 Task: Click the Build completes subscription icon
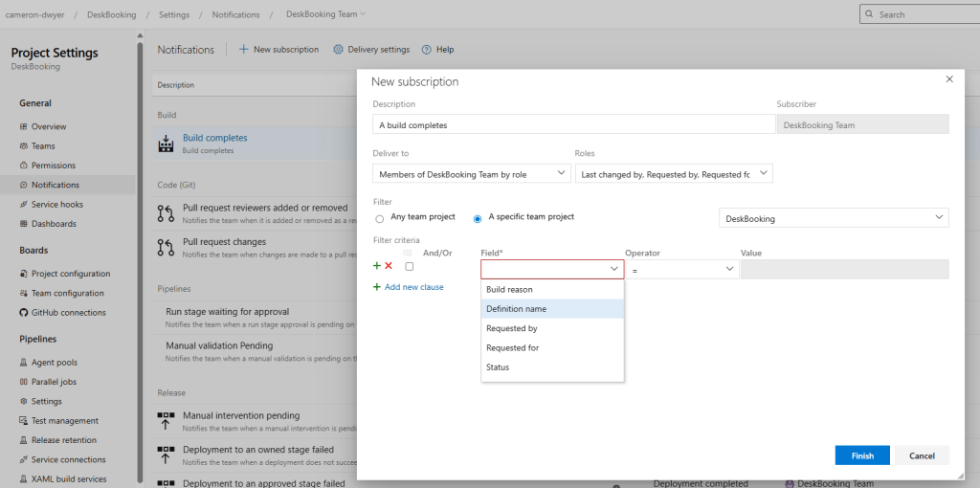pyautogui.click(x=164, y=144)
